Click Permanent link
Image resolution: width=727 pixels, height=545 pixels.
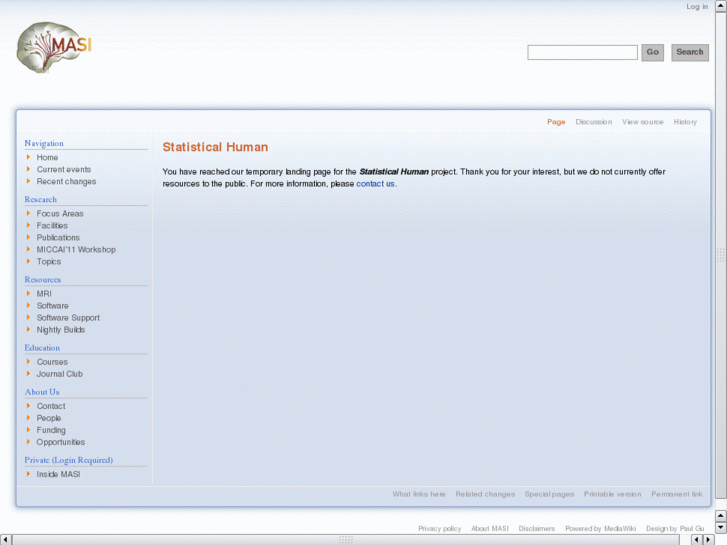pyautogui.click(x=677, y=494)
